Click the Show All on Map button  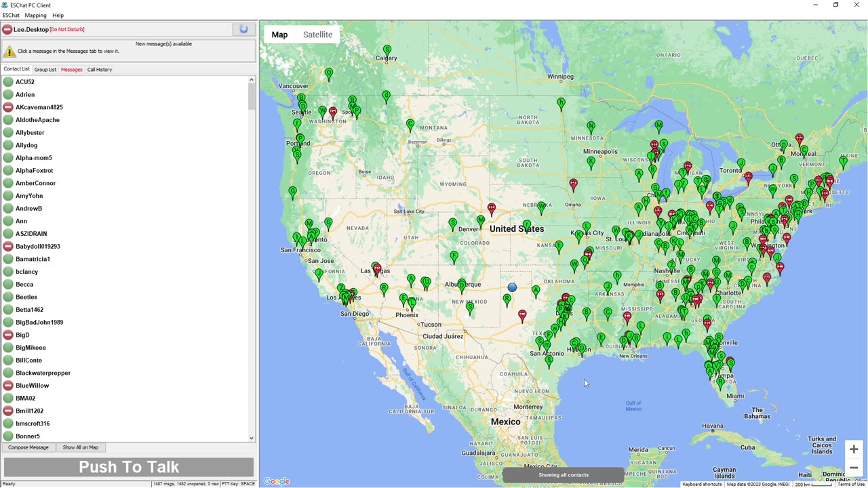point(81,447)
